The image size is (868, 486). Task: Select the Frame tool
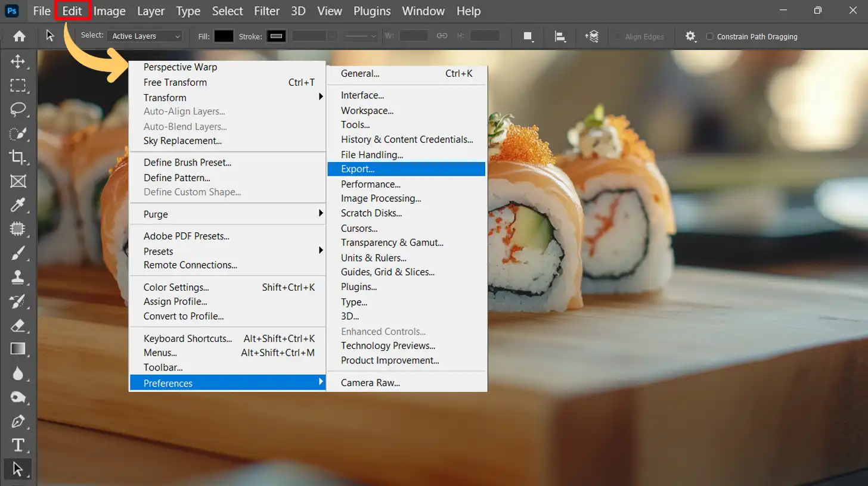coord(18,181)
